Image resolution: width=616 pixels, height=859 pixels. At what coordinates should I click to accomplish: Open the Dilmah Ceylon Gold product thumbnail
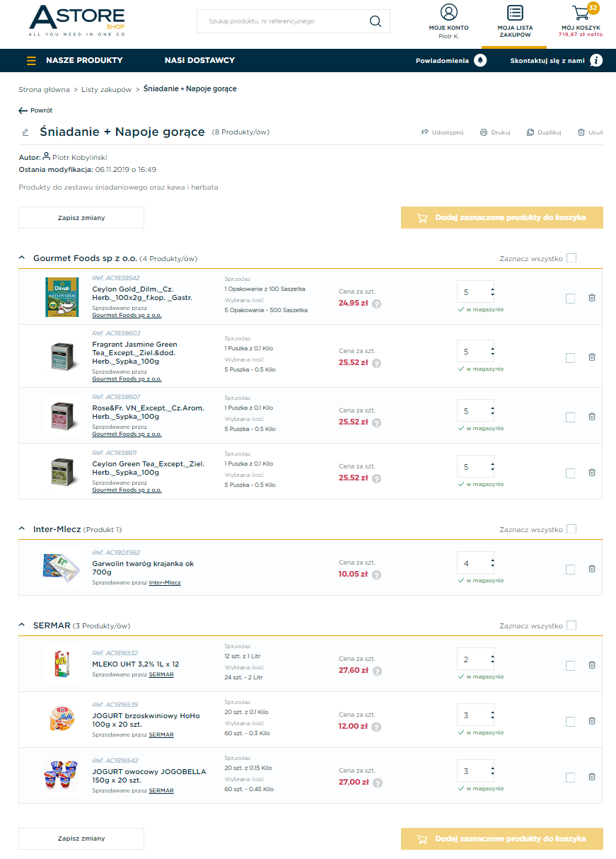[x=62, y=297]
